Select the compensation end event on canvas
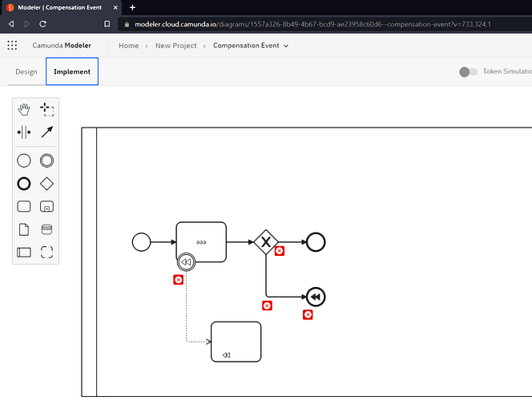Screen dimensions: 532x401 coord(316,297)
